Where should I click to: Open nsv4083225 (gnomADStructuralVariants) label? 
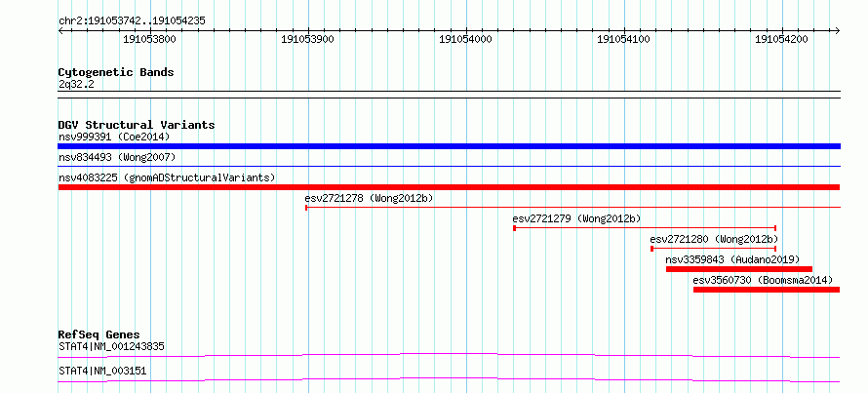pyautogui.click(x=167, y=177)
